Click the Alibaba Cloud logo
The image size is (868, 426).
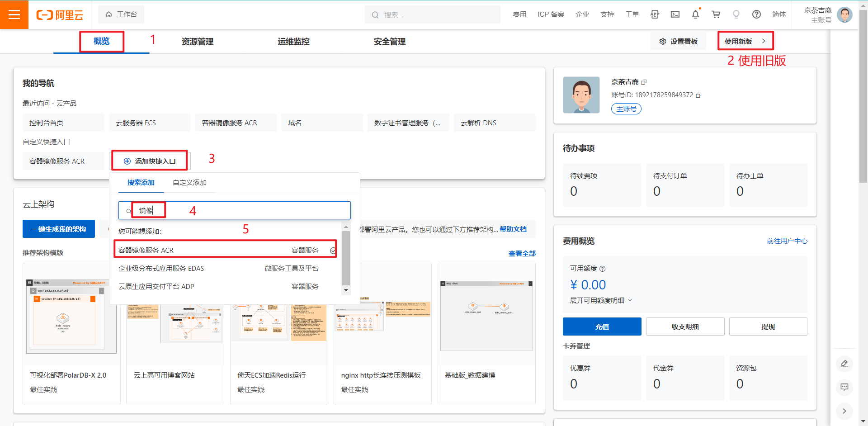pyautogui.click(x=60, y=15)
